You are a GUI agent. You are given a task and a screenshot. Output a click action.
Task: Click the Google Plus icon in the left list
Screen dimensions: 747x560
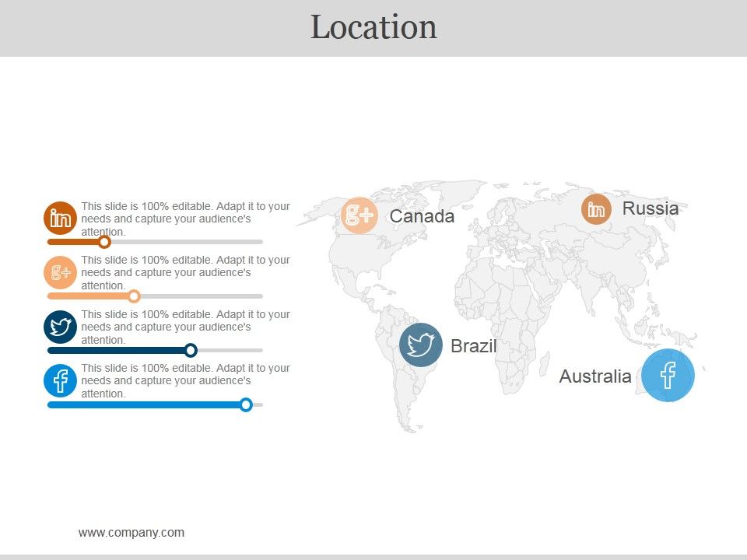[x=60, y=272]
